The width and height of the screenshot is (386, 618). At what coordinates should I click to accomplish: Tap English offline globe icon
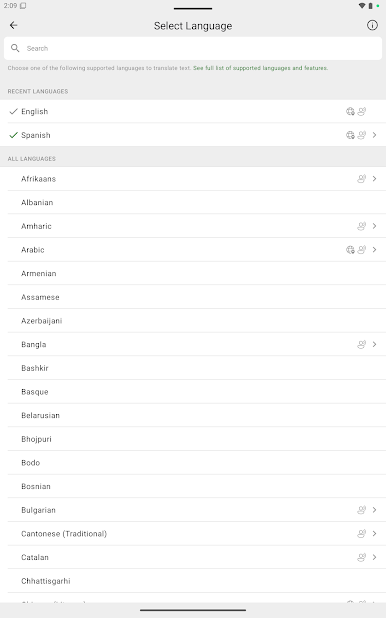pyautogui.click(x=350, y=112)
